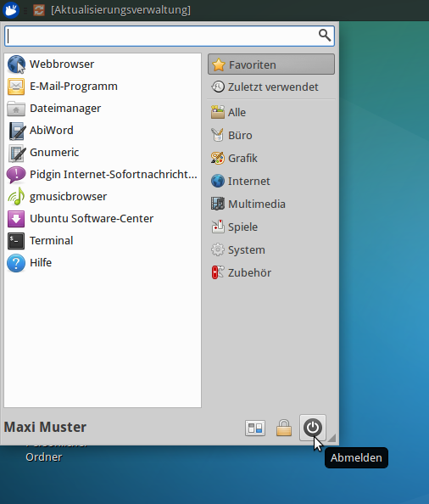Open the Xfce mouse menu icon
Image resolution: width=429 pixels, height=504 pixels.
point(10,10)
